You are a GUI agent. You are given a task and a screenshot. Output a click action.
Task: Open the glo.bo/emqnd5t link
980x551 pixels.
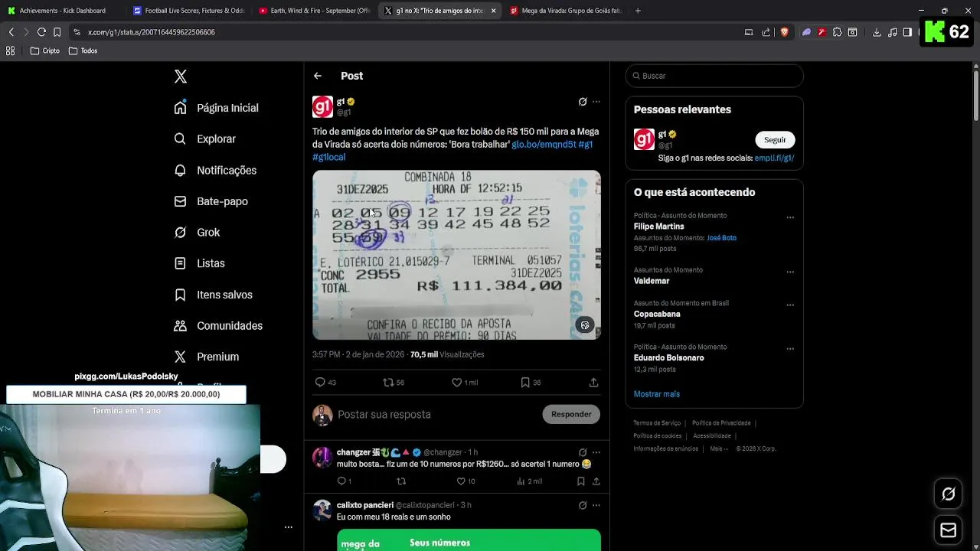pyautogui.click(x=544, y=144)
